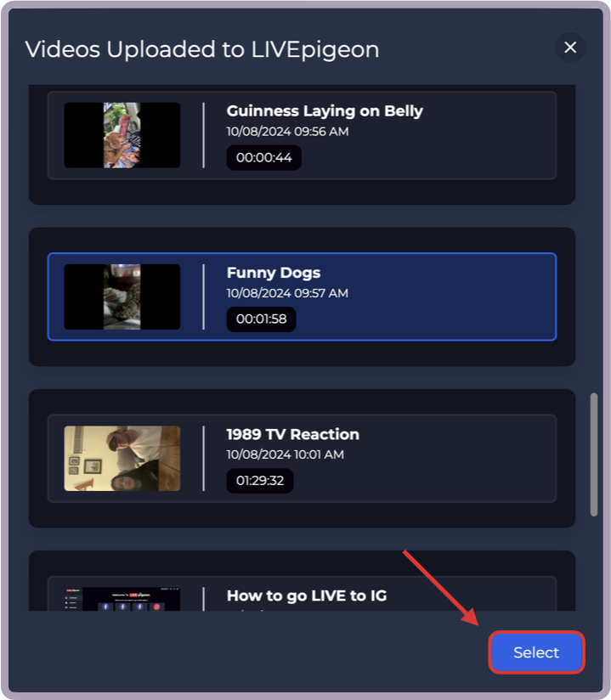Image resolution: width=611 pixels, height=700 pixels.
Task: Select the Guinness Laying on Belly title
Action: (325, 110)
